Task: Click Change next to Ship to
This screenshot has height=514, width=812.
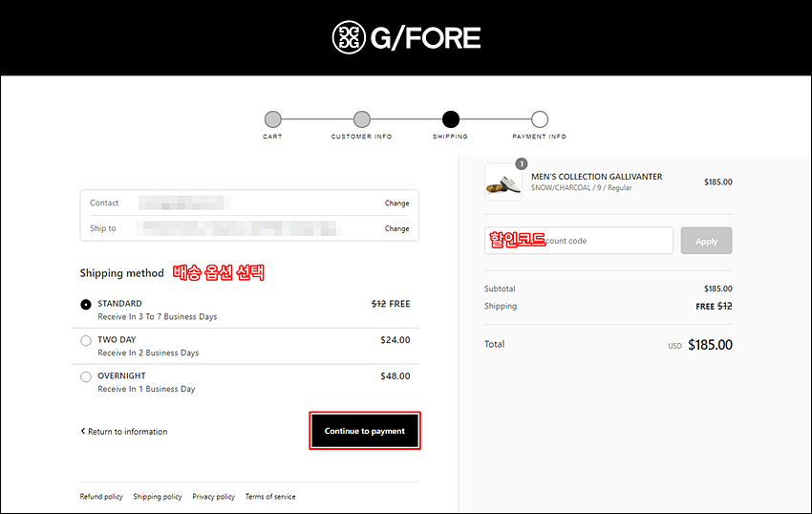Action: click(x=396, y=228)
